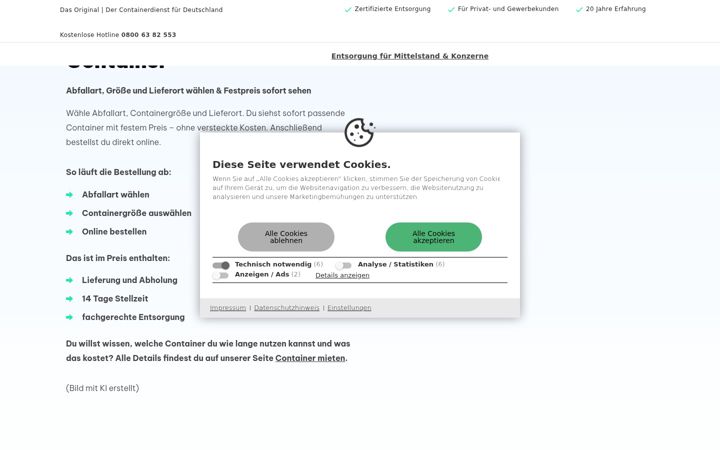Click the text Zertifizierte Entsorgung

point(393,9)
